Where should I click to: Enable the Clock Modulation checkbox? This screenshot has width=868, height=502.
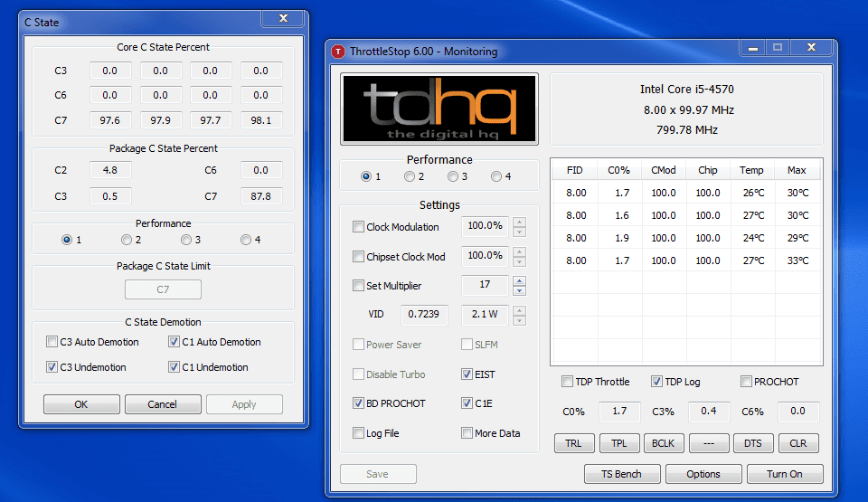(358, 227)
